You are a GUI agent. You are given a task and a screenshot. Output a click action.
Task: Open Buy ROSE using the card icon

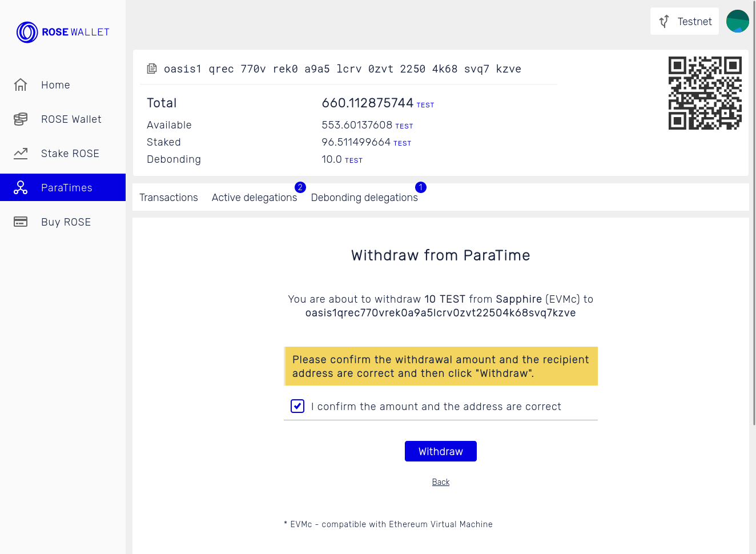[x=21, y=222]
